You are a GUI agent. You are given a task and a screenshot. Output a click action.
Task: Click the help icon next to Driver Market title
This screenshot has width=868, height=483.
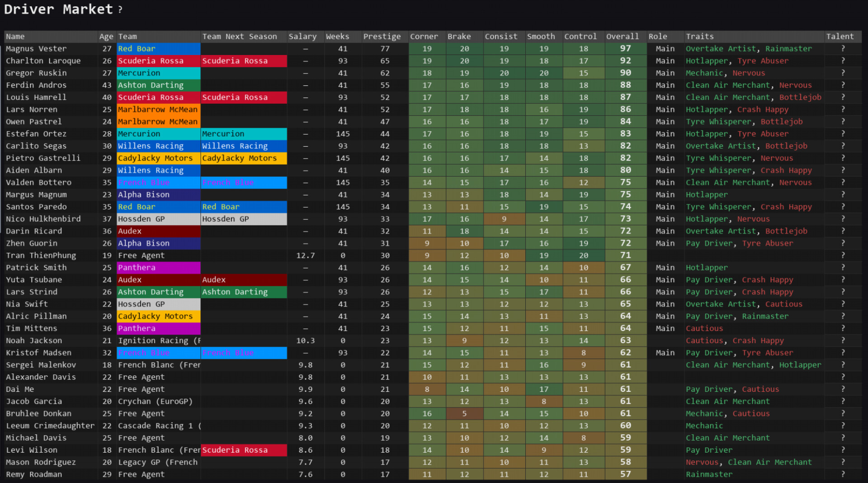click(120, 9)
